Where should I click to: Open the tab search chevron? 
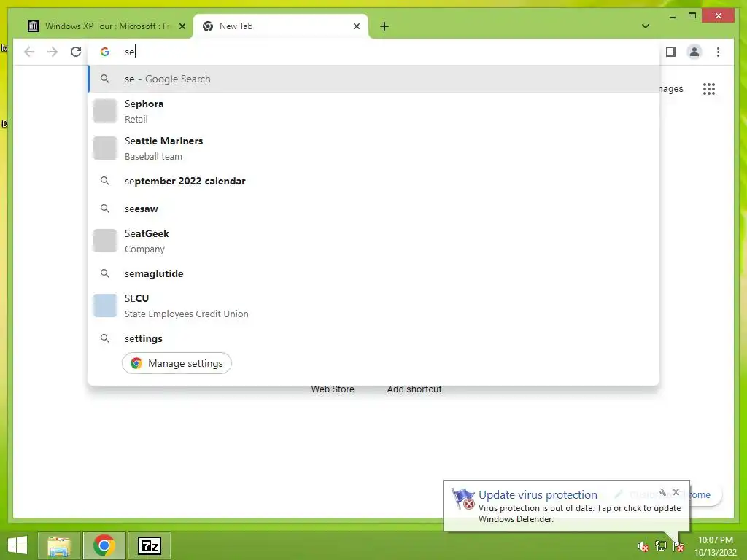tap(645, 26)
